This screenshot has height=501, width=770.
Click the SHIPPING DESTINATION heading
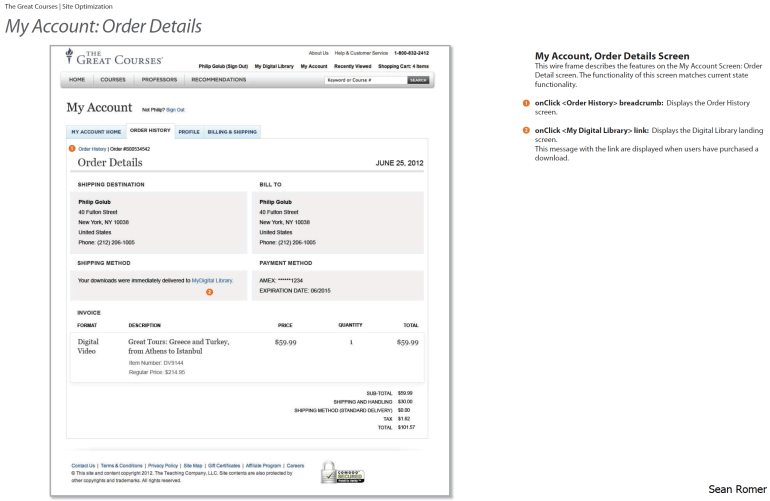point(111,185)
